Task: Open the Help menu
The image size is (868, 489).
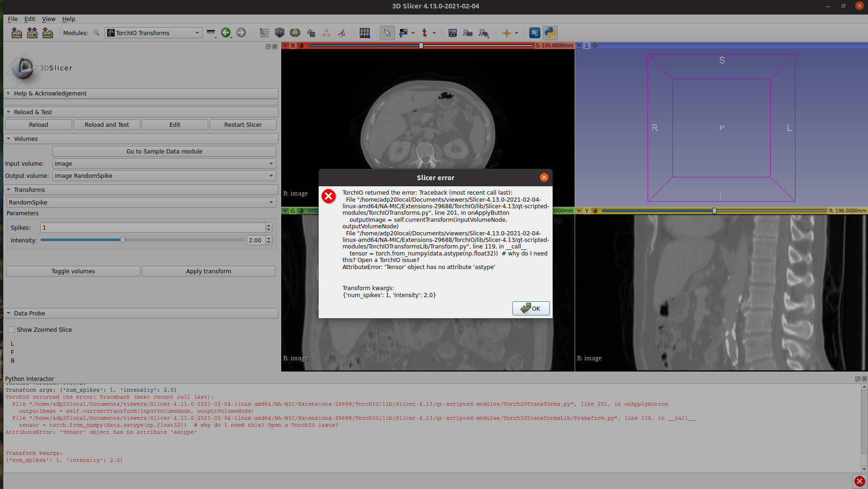Action: (x=68, y=19)
